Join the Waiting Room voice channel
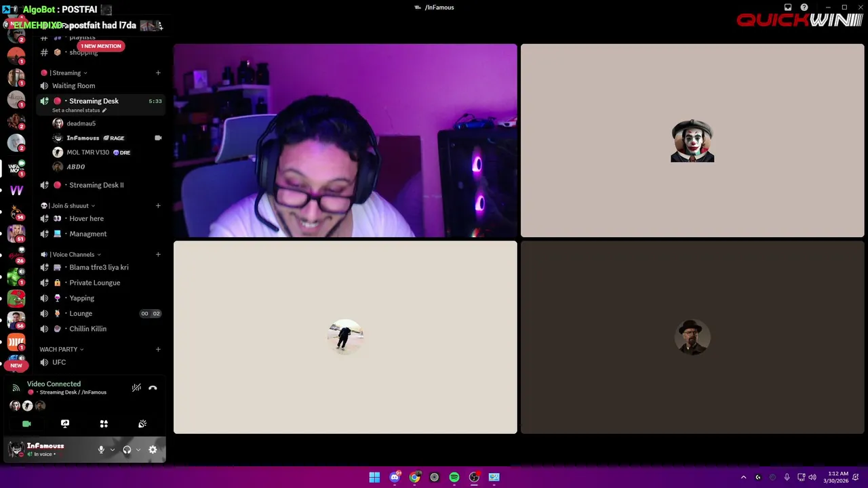This screenshot has width=868, height=488. [x=100, y=85]
